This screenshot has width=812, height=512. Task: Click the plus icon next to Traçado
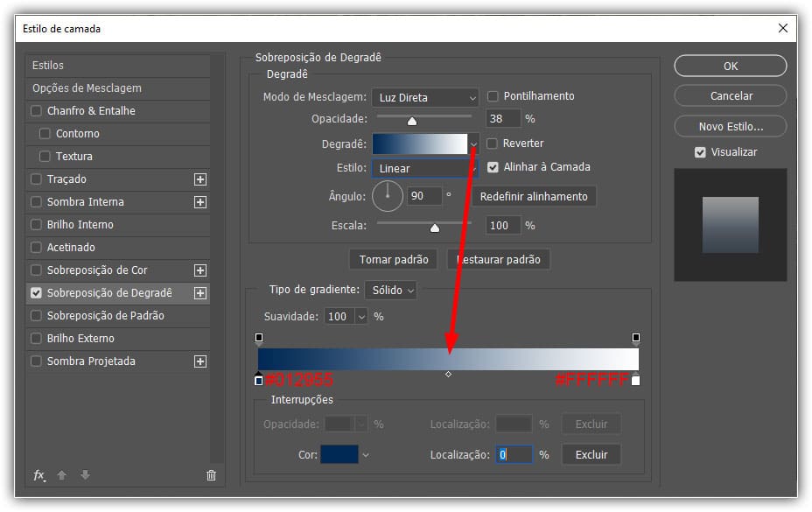click(x=200, y=179)
